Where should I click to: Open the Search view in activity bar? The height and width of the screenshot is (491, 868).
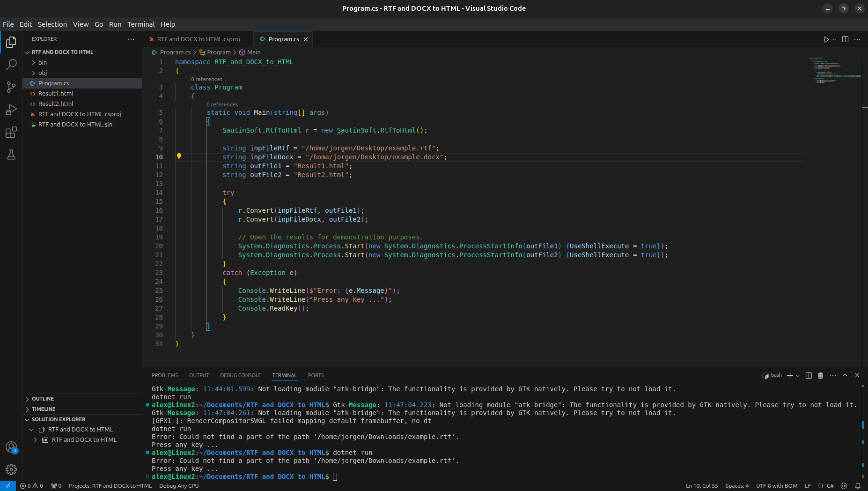(x=11, y=65)
